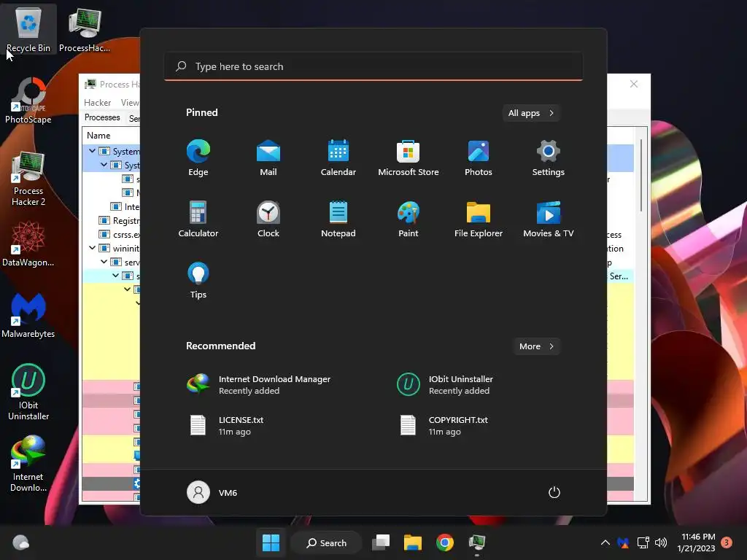Show All apps list
Image resolution: width=747 pixels, height=560 pixels.
pyautogui.click(x=531, y=113)
